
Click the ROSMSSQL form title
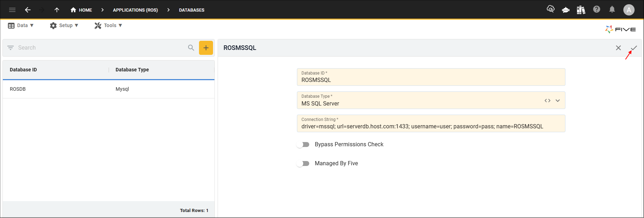point(240,48)
